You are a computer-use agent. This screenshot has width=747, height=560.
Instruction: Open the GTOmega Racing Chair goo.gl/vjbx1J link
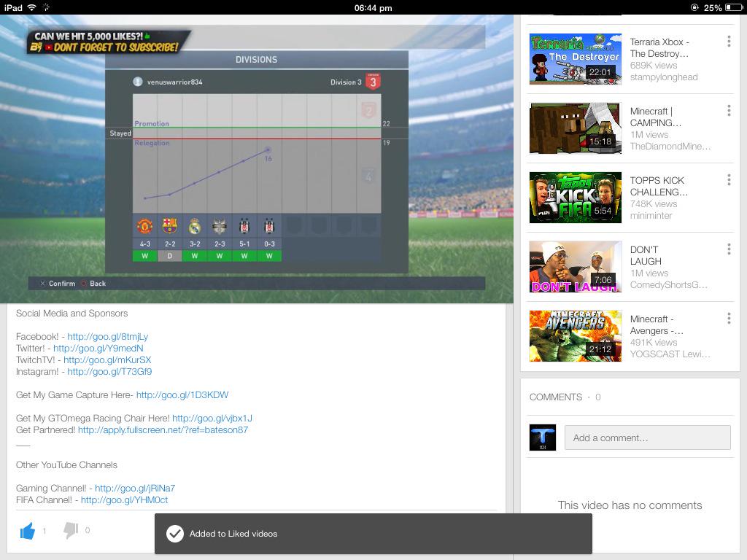click(212, 418)
